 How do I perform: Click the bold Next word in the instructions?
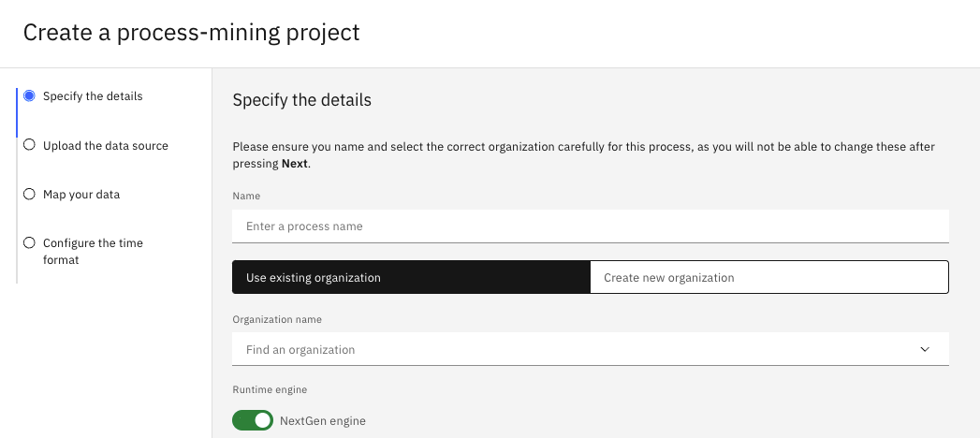point(295,164)
